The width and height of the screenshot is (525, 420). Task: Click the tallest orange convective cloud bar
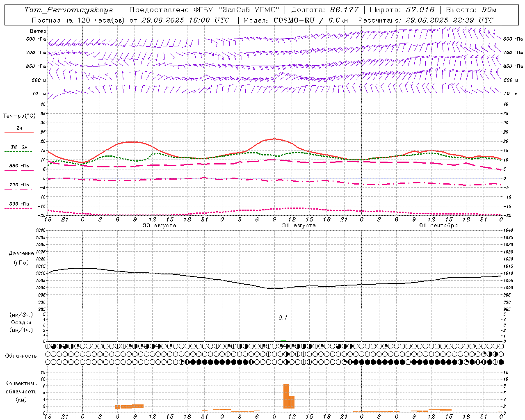point(286,396)
